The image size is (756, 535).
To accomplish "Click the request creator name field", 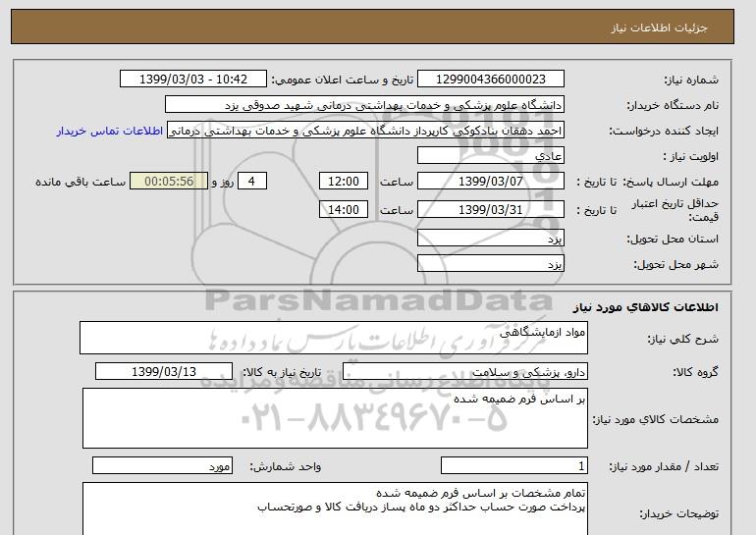I will click(365, 131).
